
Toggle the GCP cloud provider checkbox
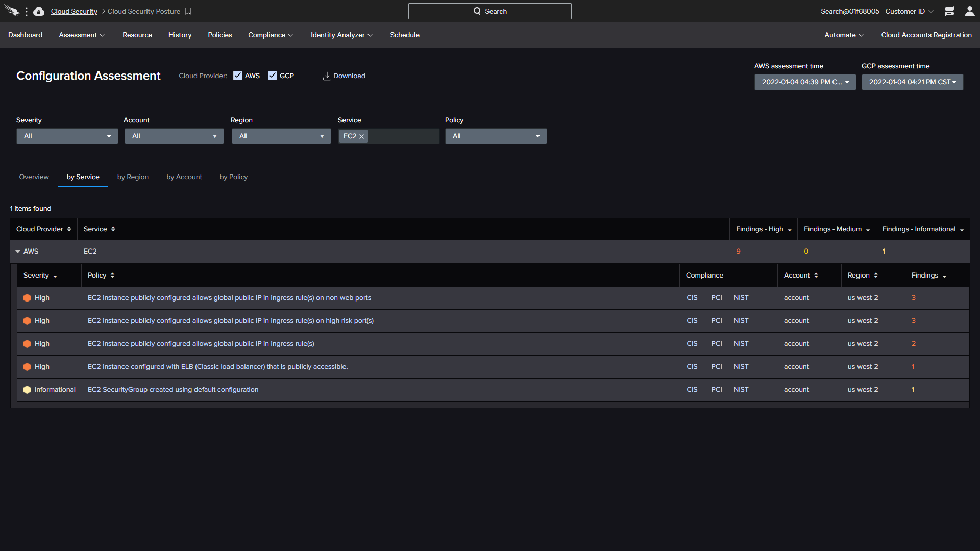[273, 76]
